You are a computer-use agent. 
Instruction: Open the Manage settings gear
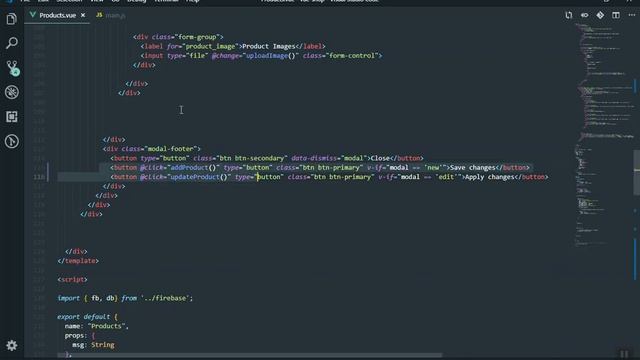[x=11, y=345]
